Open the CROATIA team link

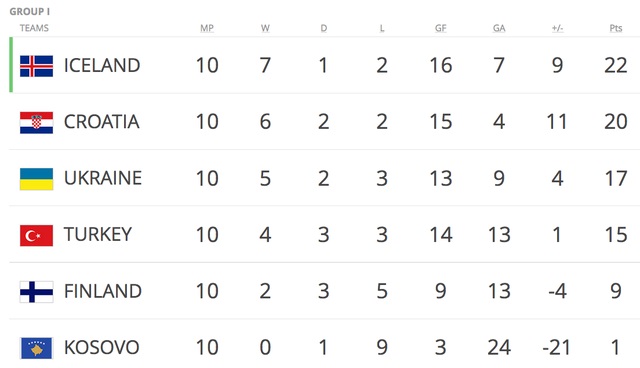pyautogui.click(x=102, y=122)
